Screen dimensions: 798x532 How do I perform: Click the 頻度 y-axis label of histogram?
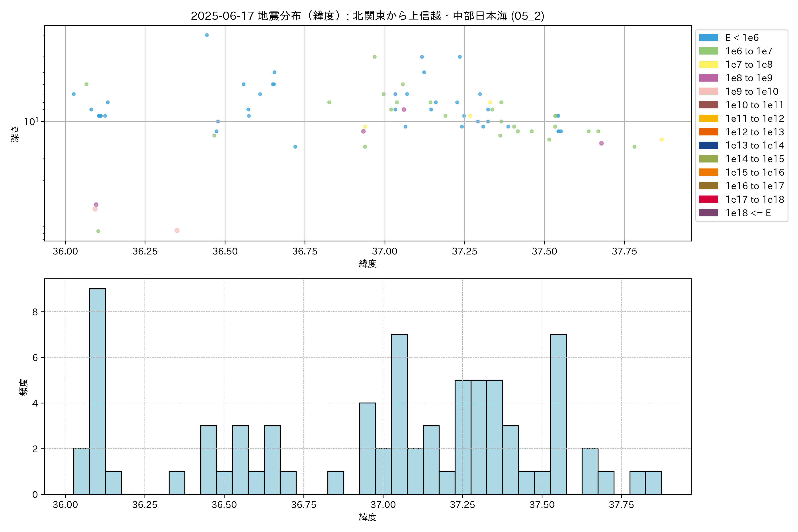[x=23, y=387]
